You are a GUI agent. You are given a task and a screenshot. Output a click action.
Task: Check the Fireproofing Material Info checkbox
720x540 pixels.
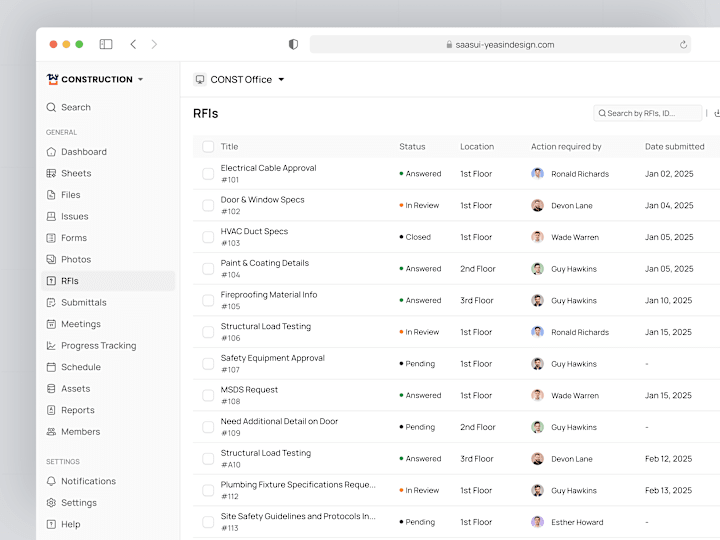208,300
